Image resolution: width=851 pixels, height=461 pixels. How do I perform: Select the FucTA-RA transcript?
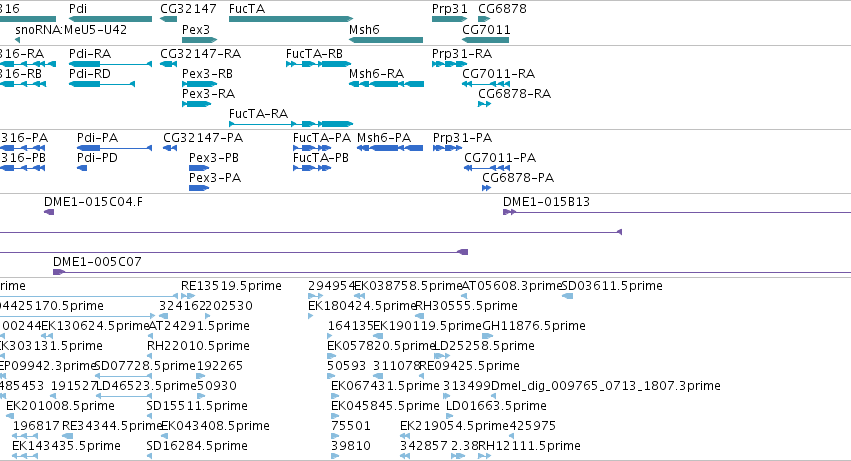click(x=291, y=124)
